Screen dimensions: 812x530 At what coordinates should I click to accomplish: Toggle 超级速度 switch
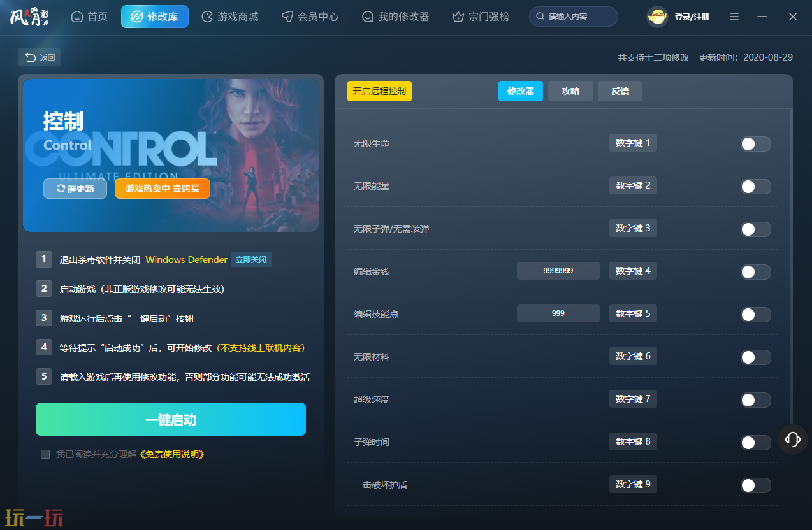click(x=756, y=400)
